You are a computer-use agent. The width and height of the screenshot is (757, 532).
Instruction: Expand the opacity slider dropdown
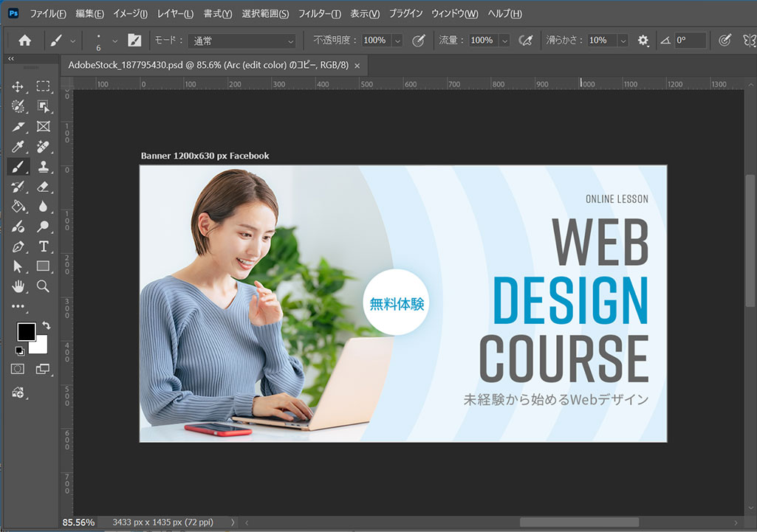tap(397, 41)
